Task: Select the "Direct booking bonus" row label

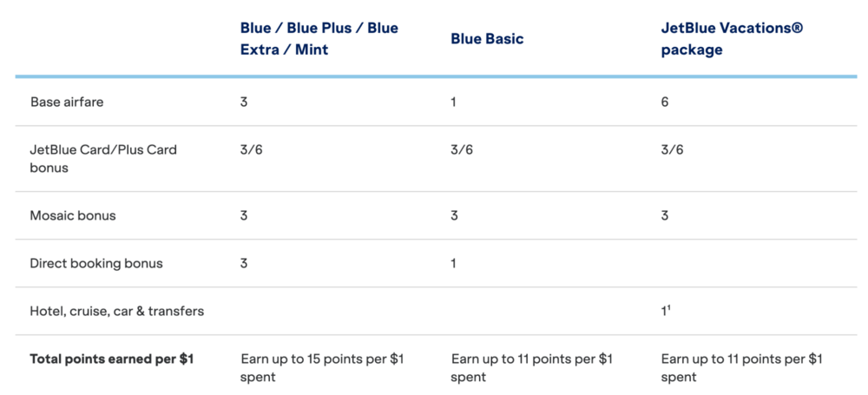Action: [96, 263]
